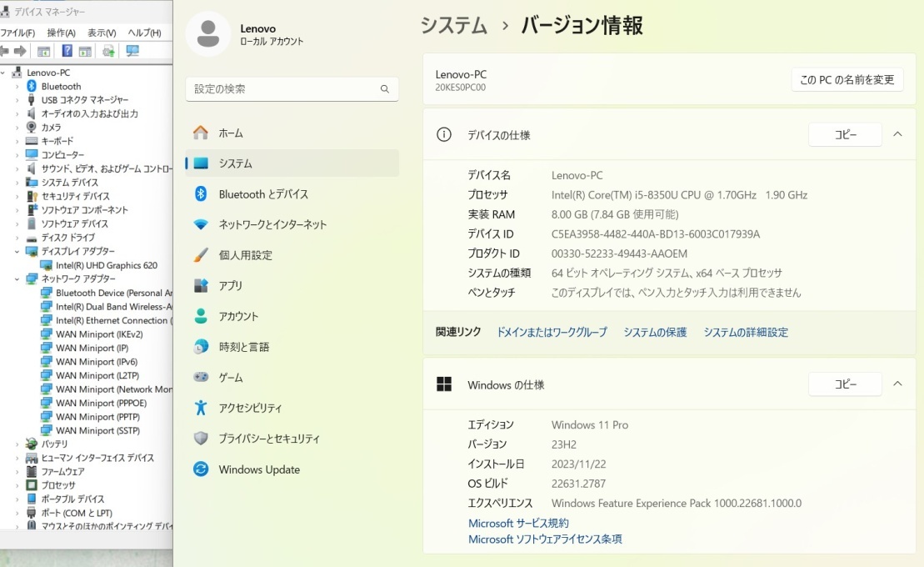Collapse the デバイスの仕様 section chevron
The image size is (924, 567).
(x=897, y=134)
